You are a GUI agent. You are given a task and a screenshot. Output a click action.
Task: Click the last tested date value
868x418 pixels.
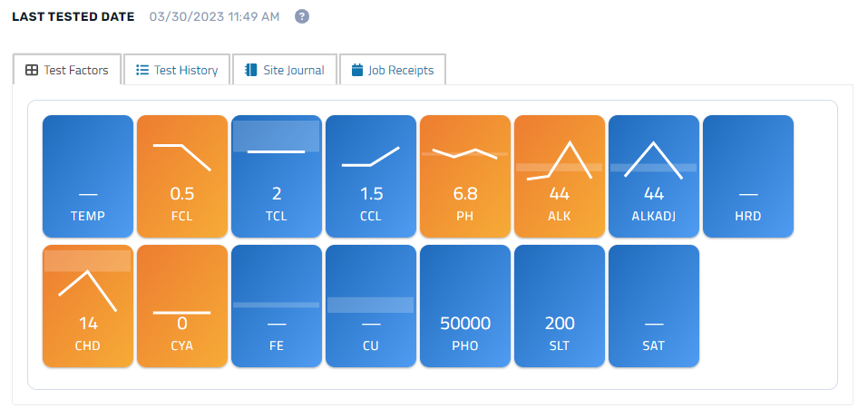tap(214, 17)
